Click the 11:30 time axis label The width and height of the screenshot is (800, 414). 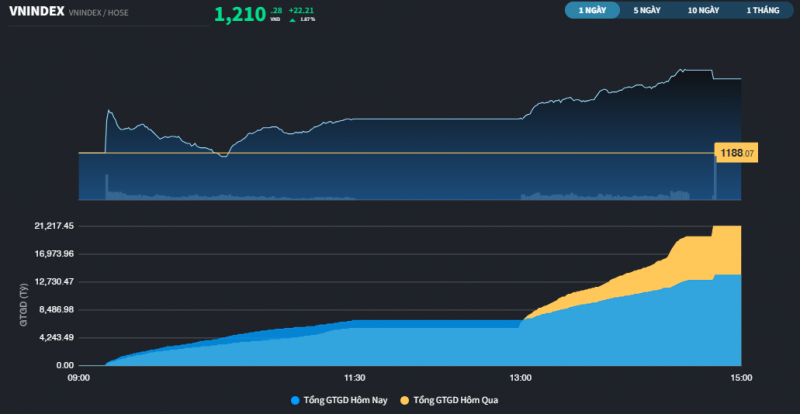pos(354,378)
